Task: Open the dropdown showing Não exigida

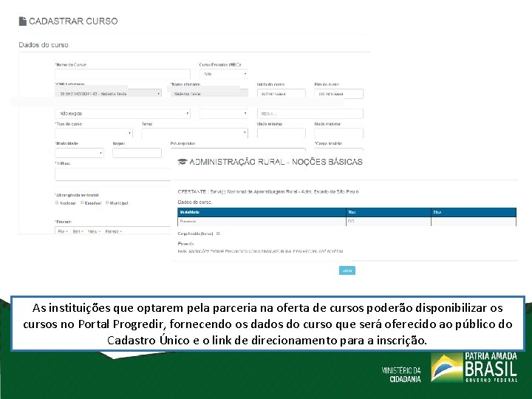Action: pyautogui.click(x=123, y=114)
